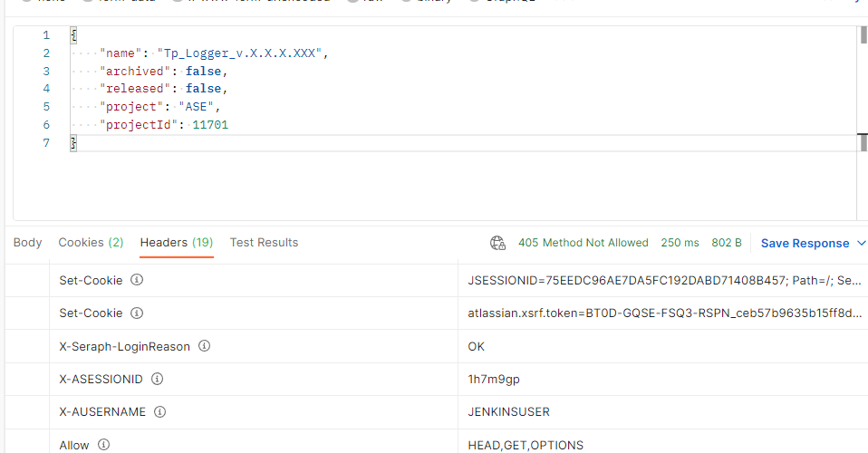Click Save Response button

coord(805,243)
